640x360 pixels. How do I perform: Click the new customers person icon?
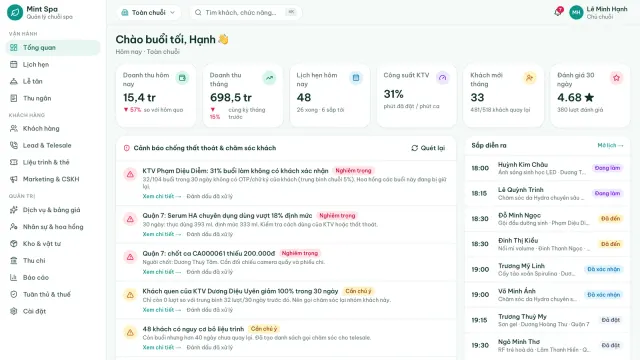529,78
